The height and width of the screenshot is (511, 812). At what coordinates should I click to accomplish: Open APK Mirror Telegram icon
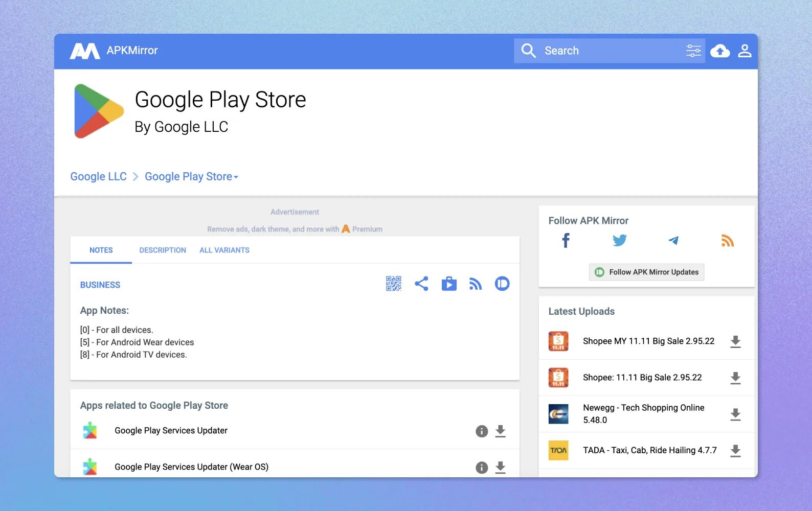[673, 240]
